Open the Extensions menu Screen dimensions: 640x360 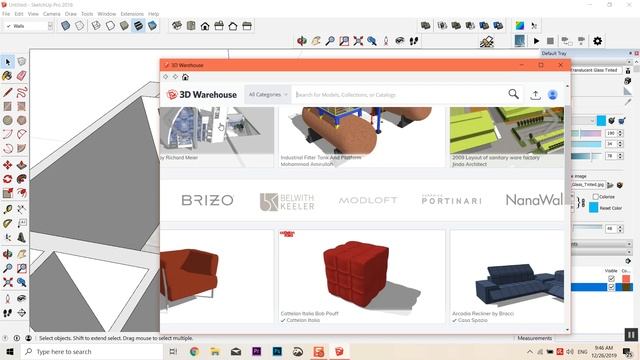click(x=132, y=14)
